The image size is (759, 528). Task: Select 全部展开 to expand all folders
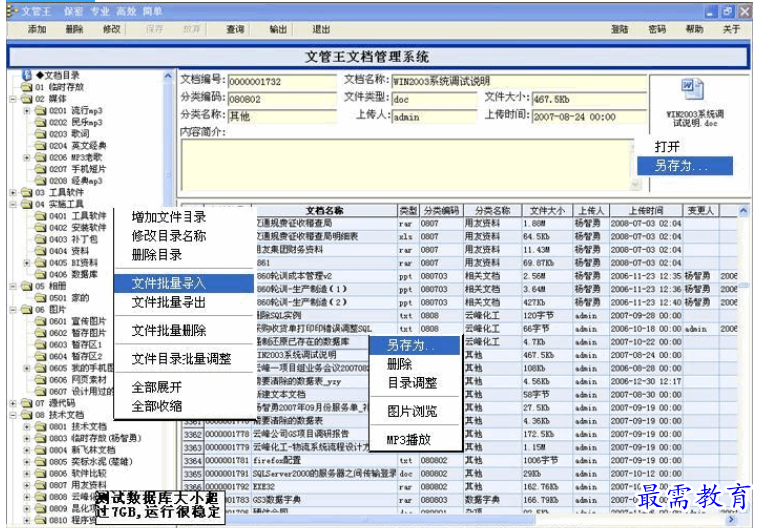(x=156, y=387)
